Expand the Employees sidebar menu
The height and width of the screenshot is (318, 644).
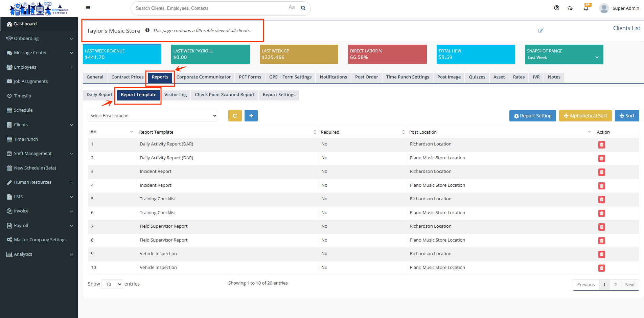(39, 67)
